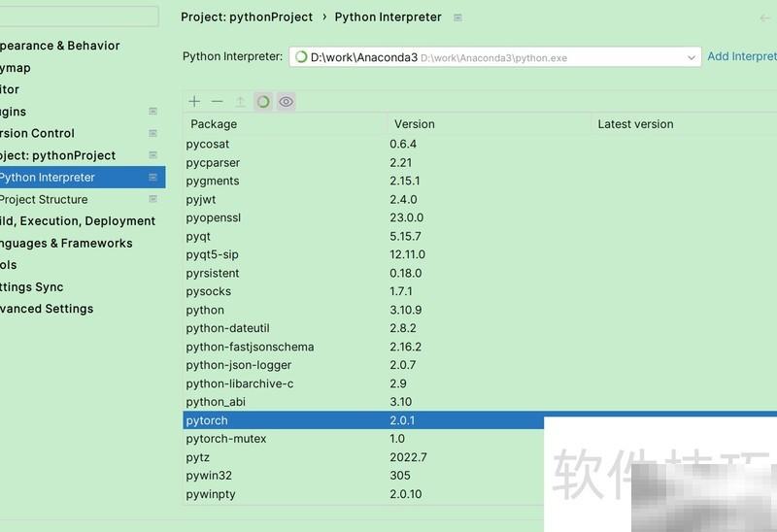Click the plus icon to install a package
The height and width of the screenshot is (532, 777).
tap(194, 102)
